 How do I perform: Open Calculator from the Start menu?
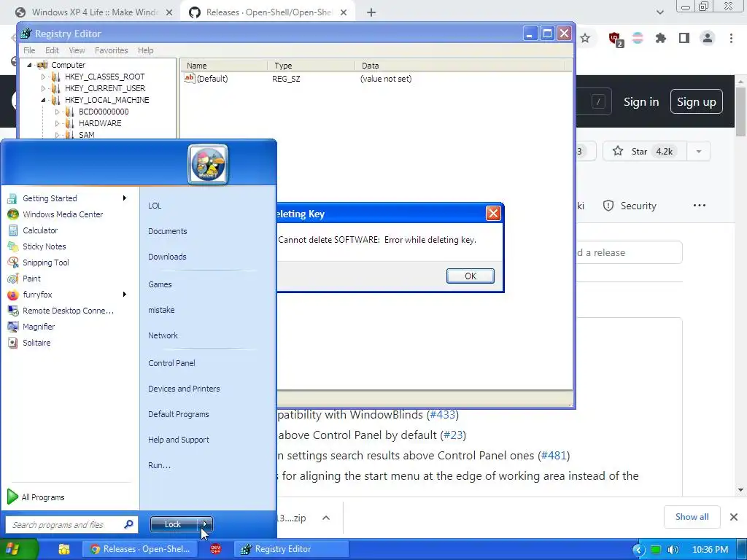point(40,230)
